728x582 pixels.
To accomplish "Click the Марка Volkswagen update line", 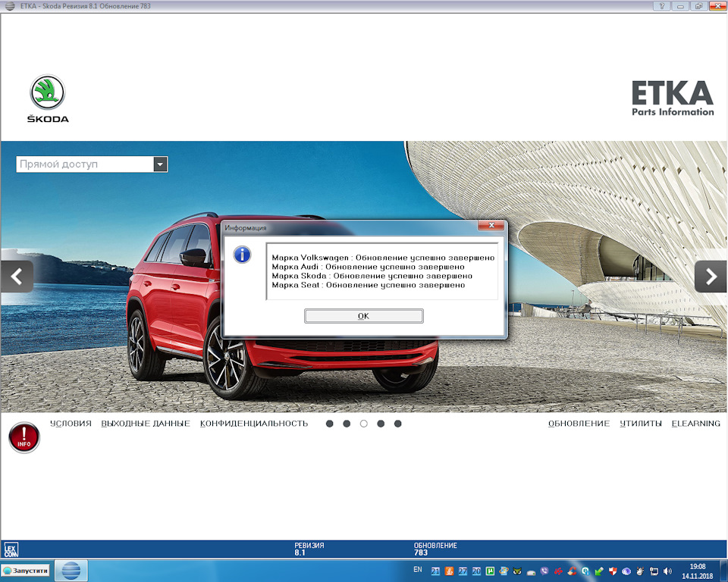I will pyautogui.click(x=383, y=258).
